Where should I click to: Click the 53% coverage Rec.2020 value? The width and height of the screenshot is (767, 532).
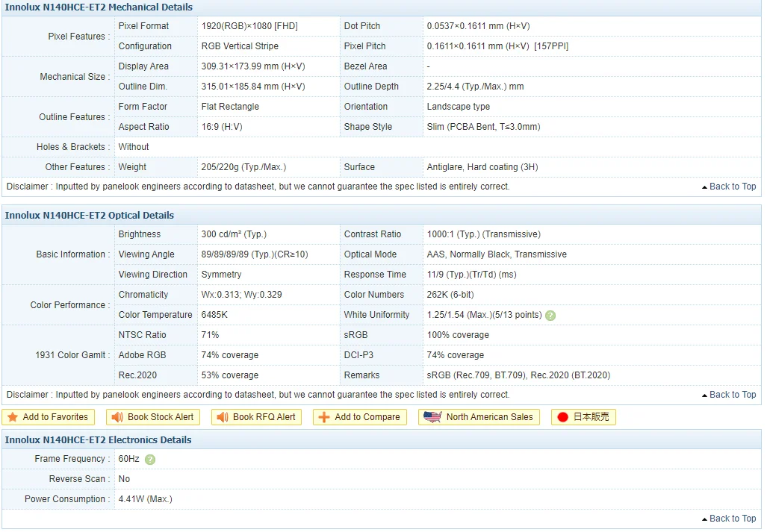tap(230, 375)
